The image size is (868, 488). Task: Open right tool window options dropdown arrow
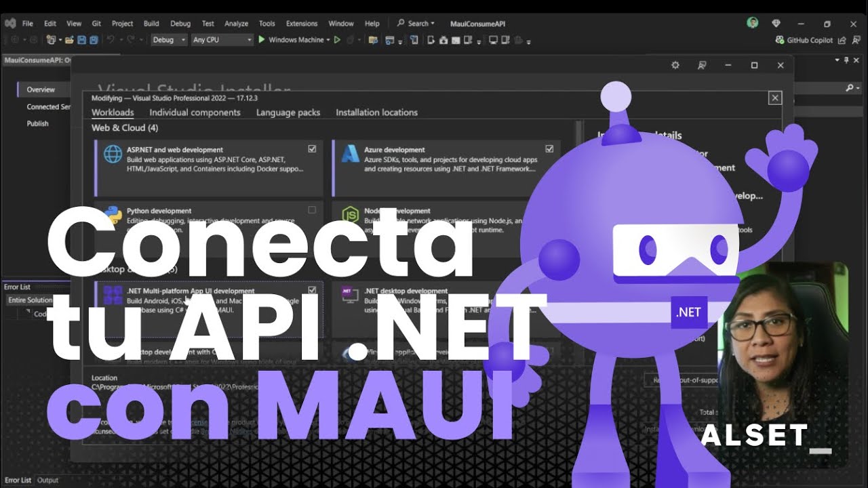click(837, 60)
